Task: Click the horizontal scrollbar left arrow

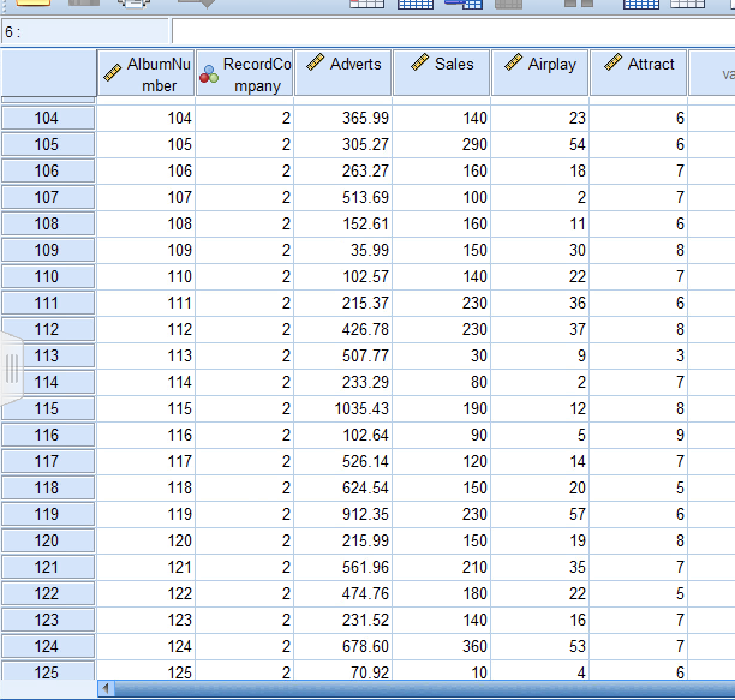Action: [106, 689]
